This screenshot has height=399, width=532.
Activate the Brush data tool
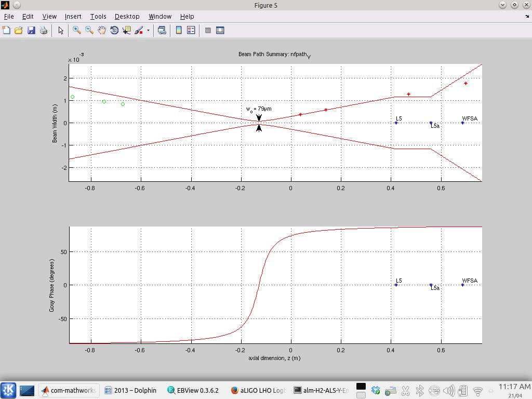coord(139,30)
